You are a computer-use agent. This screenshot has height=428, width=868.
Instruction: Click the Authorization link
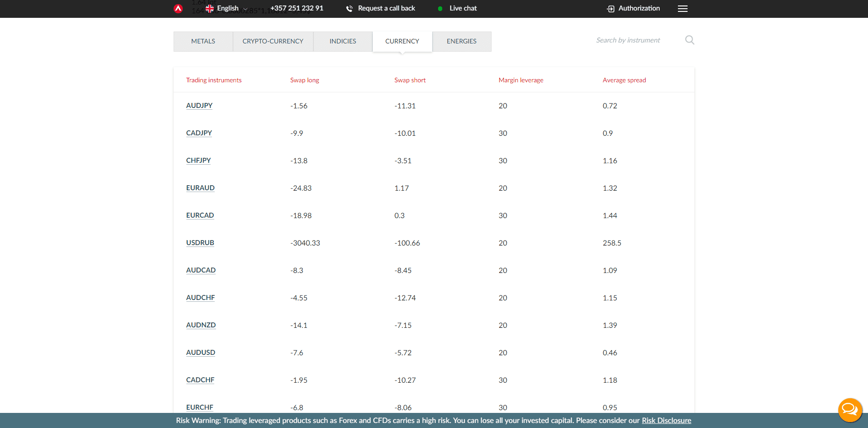pos(639,8)
